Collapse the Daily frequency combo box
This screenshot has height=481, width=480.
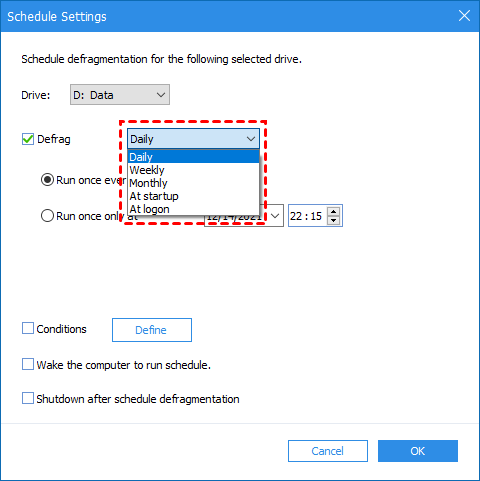coord(193,139)
